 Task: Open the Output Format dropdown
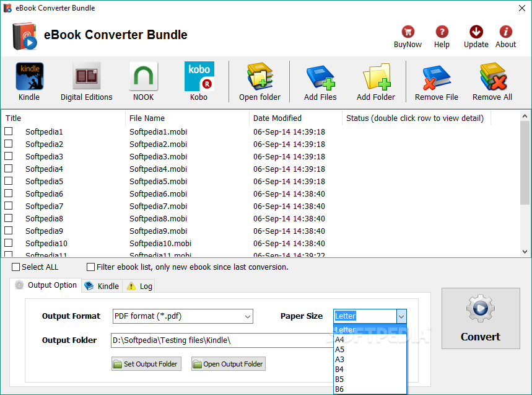pyautogui.click(x=183, y=316)
